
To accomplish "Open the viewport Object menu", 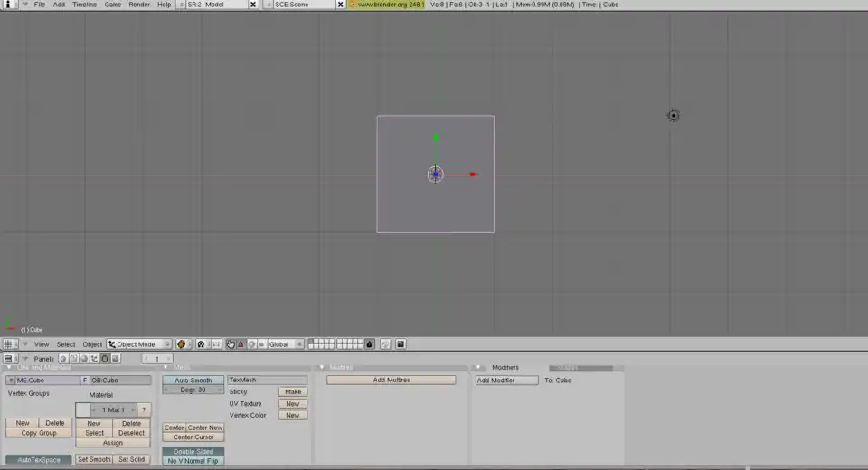I will tap(92, 344).
